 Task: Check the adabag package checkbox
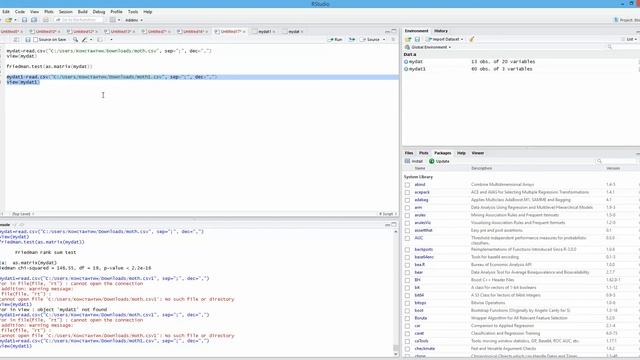click(407, 200)
